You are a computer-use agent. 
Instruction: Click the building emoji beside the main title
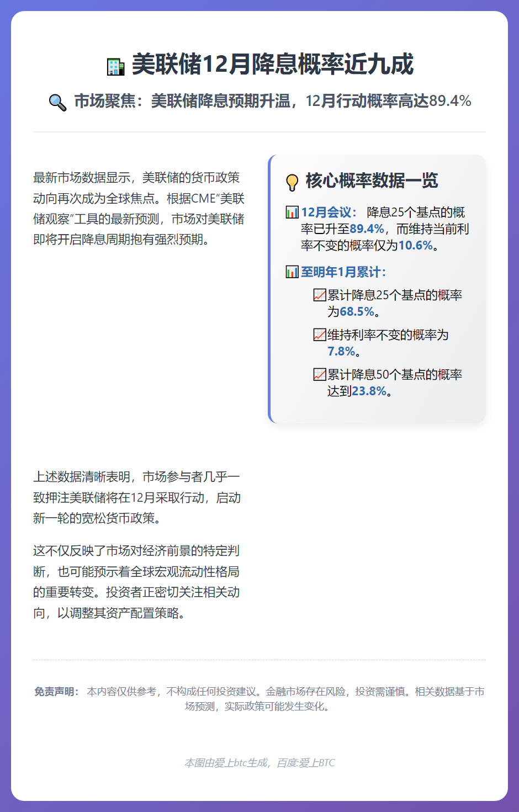point(115,66)
